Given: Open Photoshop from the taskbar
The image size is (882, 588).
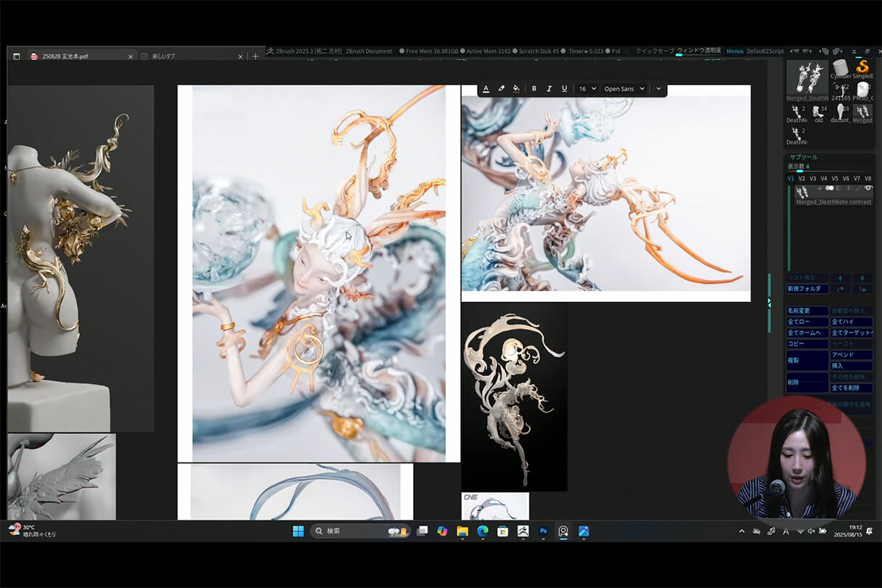Looking at the screenshot, I should point(543,531).
